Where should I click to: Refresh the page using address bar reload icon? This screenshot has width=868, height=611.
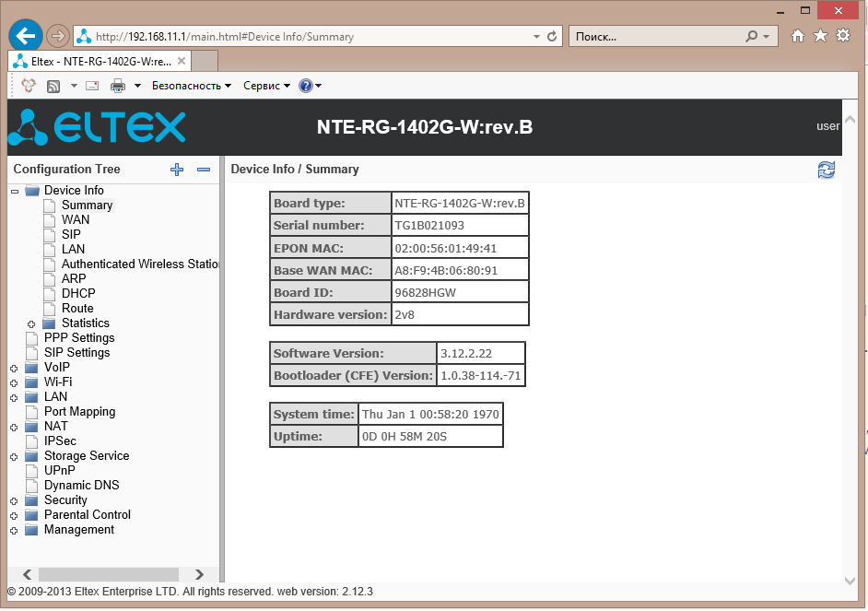click(552, 37)
